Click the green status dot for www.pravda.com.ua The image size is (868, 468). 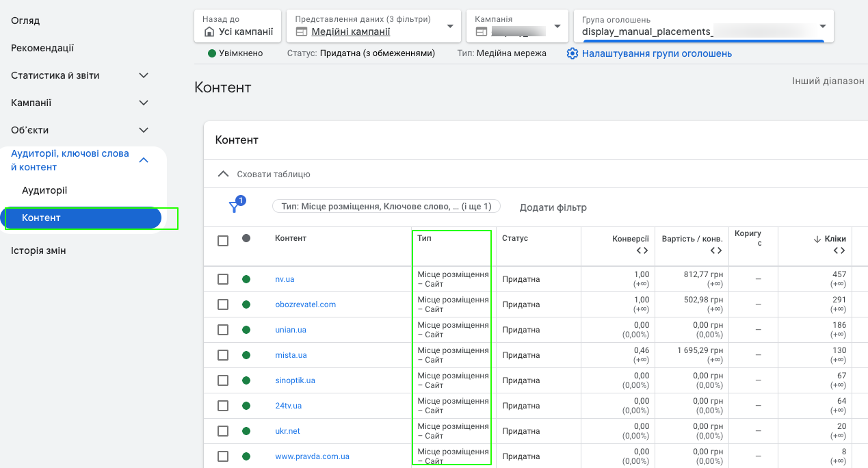click(246, 456)
